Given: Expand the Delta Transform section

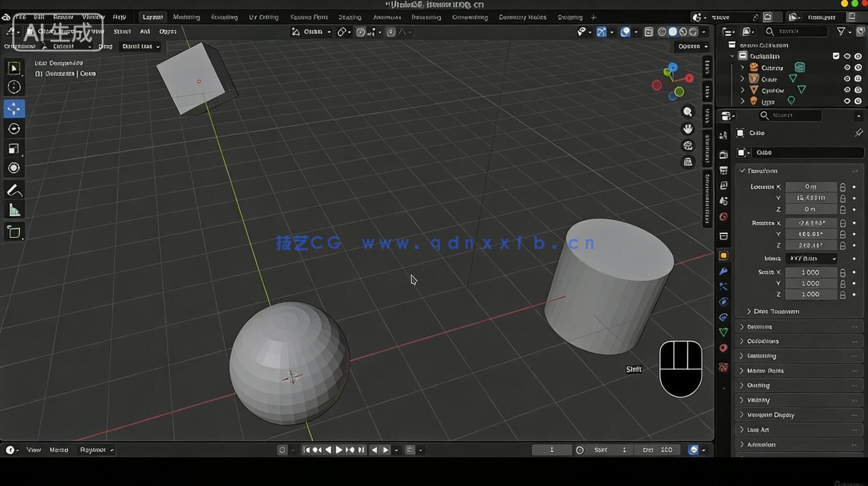Looking at the screenshot, I should point(775,312).
